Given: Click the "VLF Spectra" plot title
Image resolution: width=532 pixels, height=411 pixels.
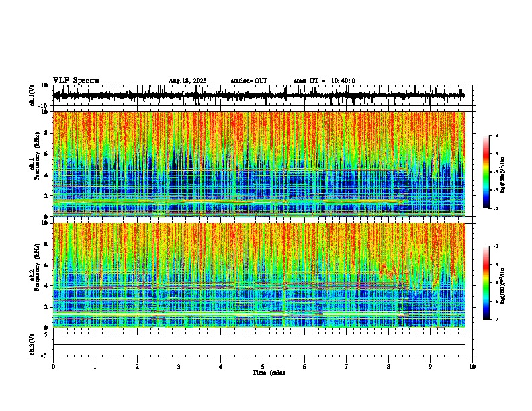Looking at the screenshot, I should pos(76,81).
